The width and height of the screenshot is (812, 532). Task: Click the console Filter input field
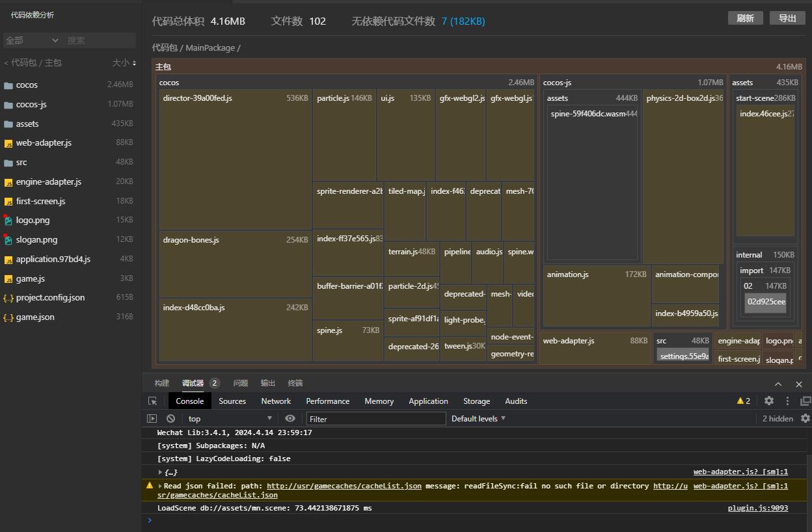[376, 419]
